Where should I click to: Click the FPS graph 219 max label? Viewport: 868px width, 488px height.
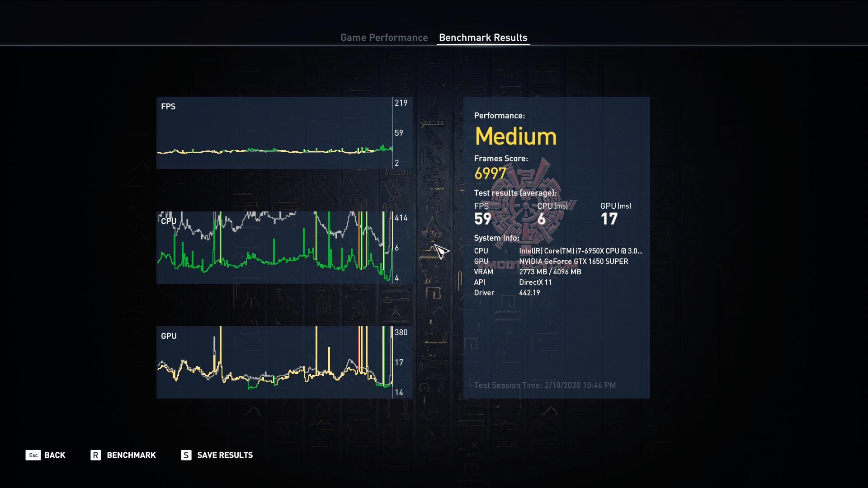401,103
